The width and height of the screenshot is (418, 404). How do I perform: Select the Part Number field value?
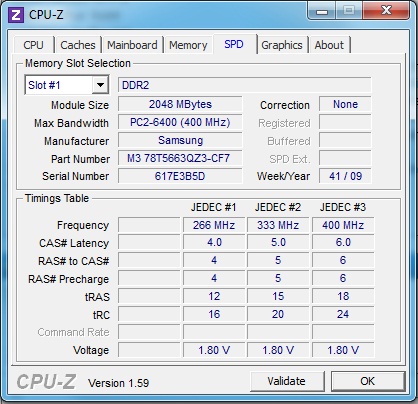click(x=180, y=158)
